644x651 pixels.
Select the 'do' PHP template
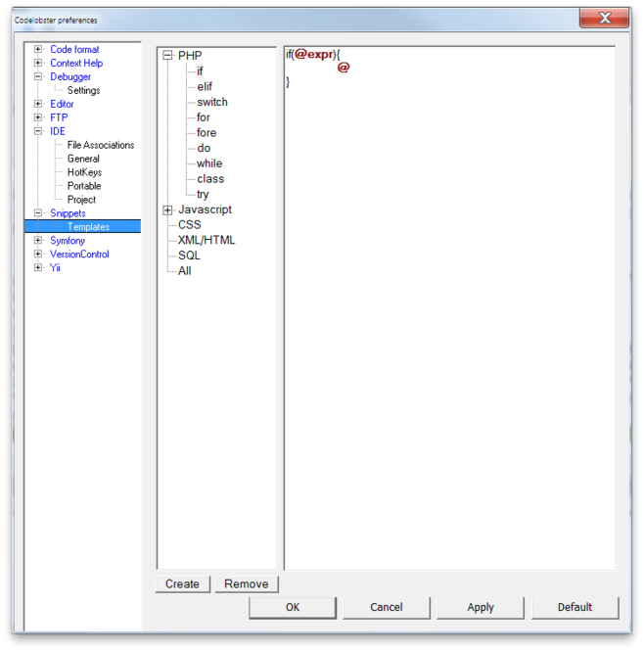[204, 148]
